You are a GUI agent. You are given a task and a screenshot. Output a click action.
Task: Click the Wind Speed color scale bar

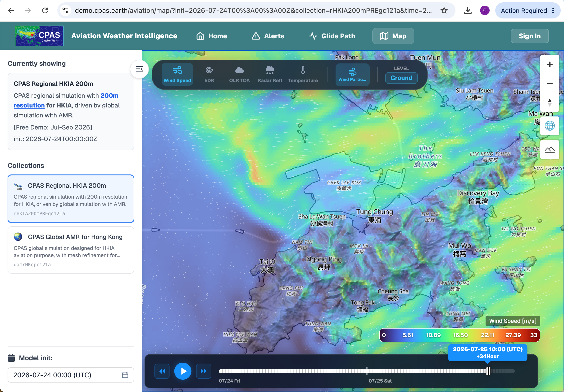tap(459, 335)
